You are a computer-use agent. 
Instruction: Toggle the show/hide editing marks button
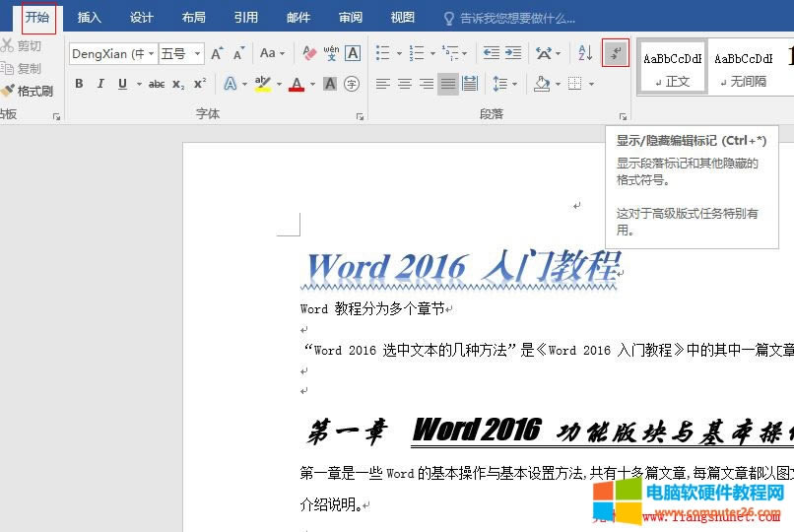(x=616, y=53)
